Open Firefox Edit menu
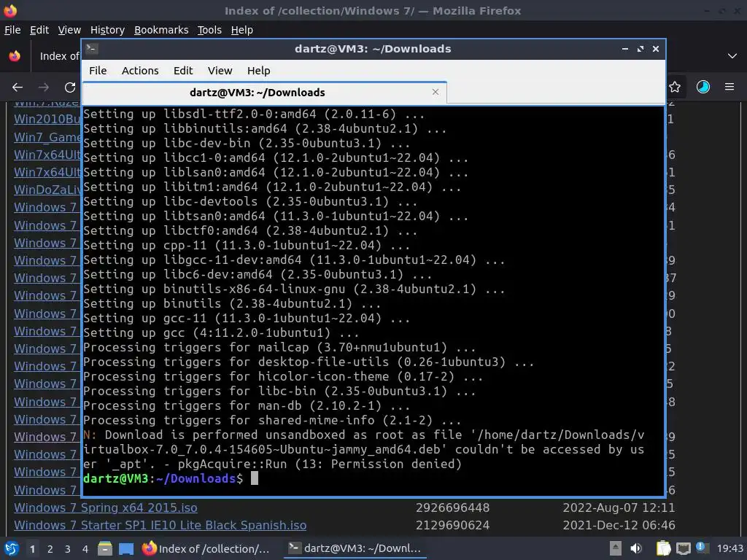 pyautogui.click(x=39, y=30)
